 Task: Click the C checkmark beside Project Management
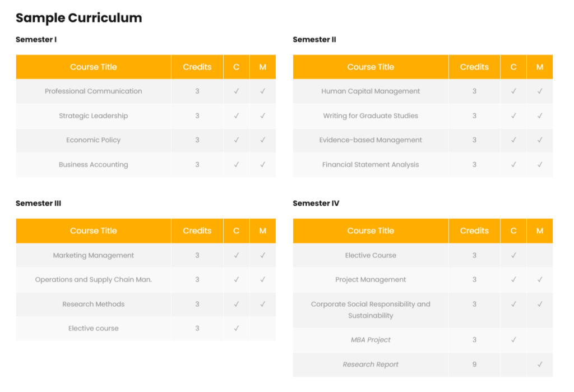pos(513,280)
